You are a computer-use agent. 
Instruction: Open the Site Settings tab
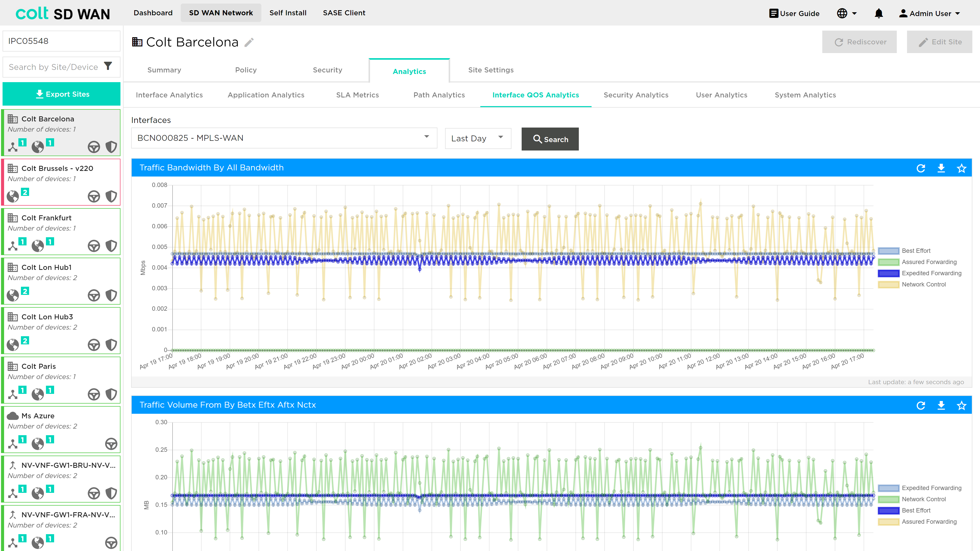tap(491, 70)
